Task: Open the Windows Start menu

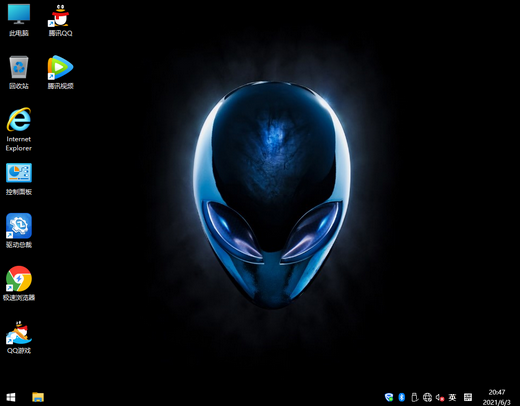Action: click(11, 397)
